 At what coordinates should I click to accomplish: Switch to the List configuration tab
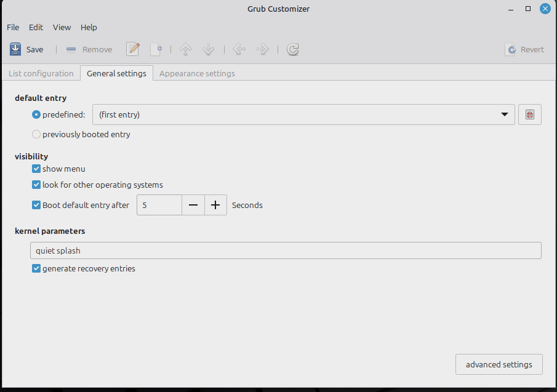41,73
